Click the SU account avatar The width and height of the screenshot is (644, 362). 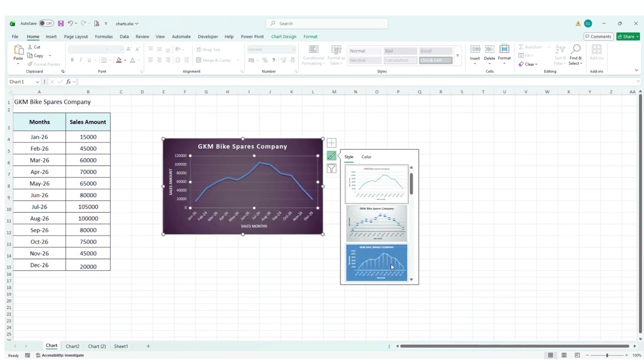click(588, 24)
